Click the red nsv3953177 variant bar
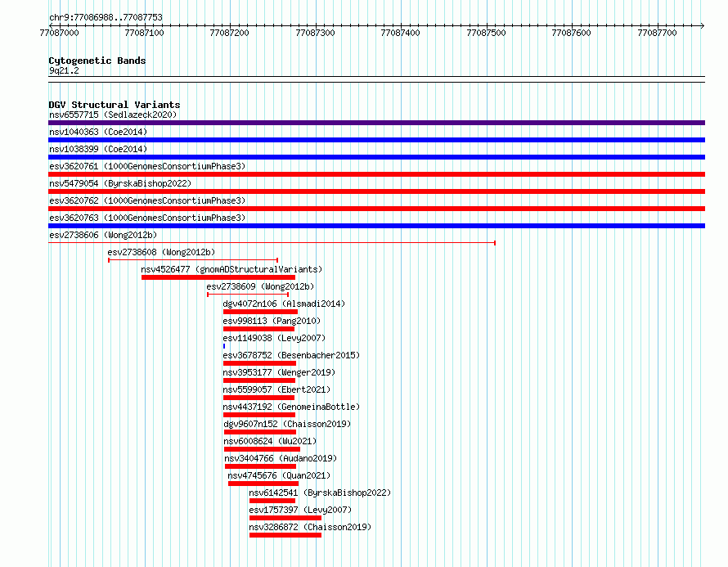 tap(259, 380)
